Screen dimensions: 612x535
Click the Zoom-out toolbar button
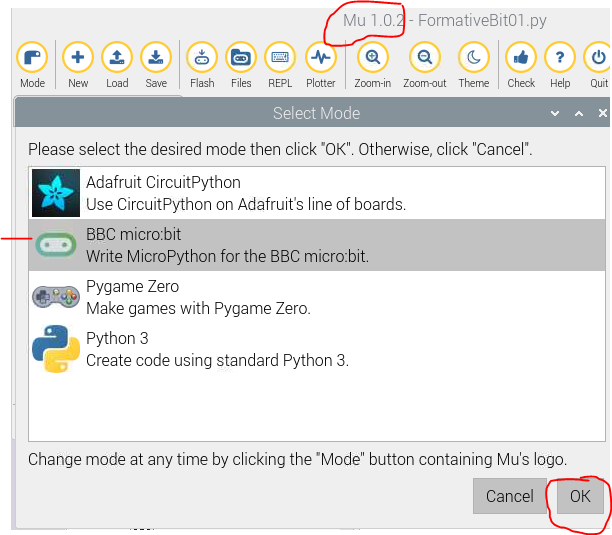424,65
